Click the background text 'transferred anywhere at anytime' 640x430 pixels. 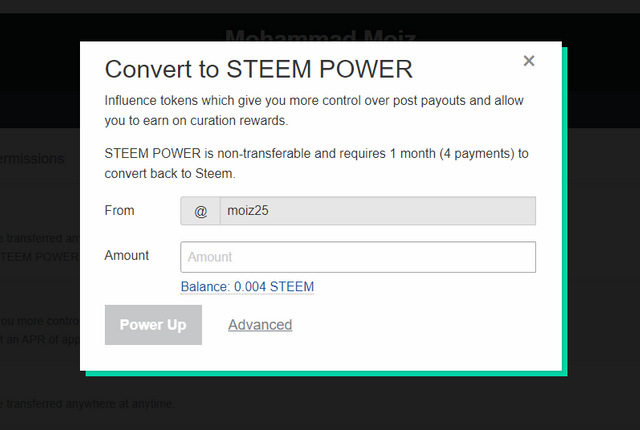pos(88,404)
